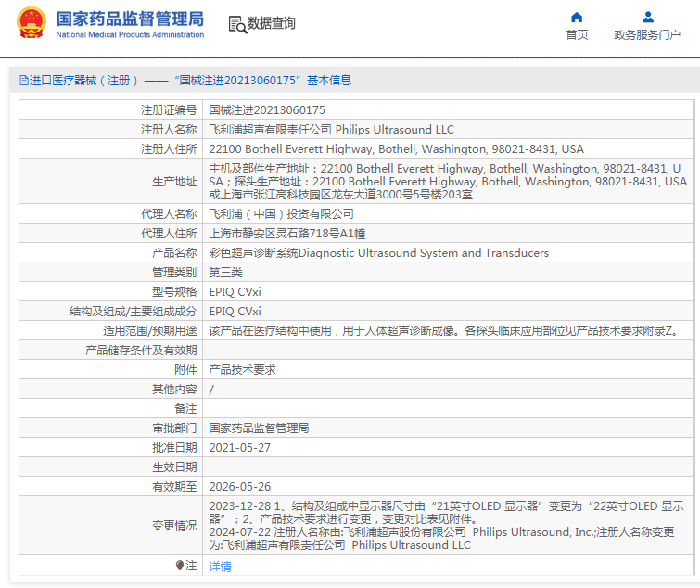Click the 代理人名称 label
Image resolution: width=700 pixels, height=588 pixels.
169,214
